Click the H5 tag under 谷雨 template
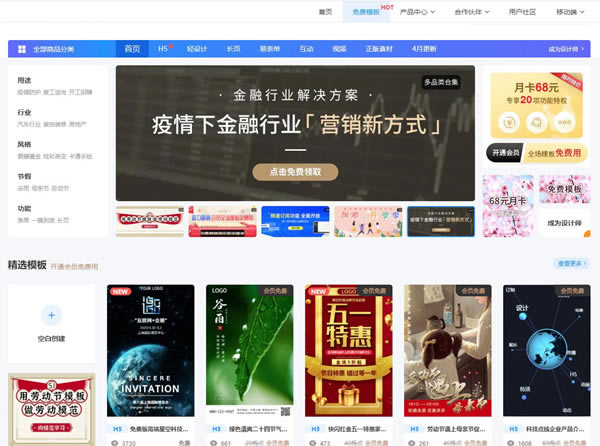Screen dimensions: 600x446 (x=217, y=429)
